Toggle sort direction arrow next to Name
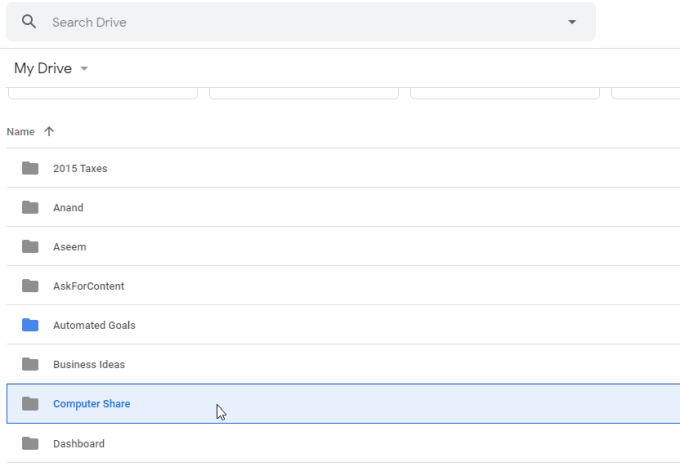The height and width of the screenshot is (467, 680). point(49,131)
